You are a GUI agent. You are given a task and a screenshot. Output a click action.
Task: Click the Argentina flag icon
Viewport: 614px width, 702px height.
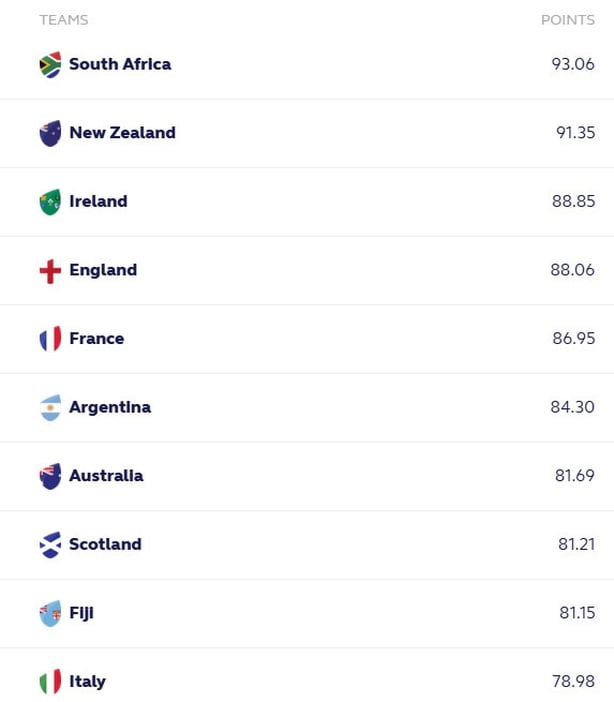click(50, 408)
